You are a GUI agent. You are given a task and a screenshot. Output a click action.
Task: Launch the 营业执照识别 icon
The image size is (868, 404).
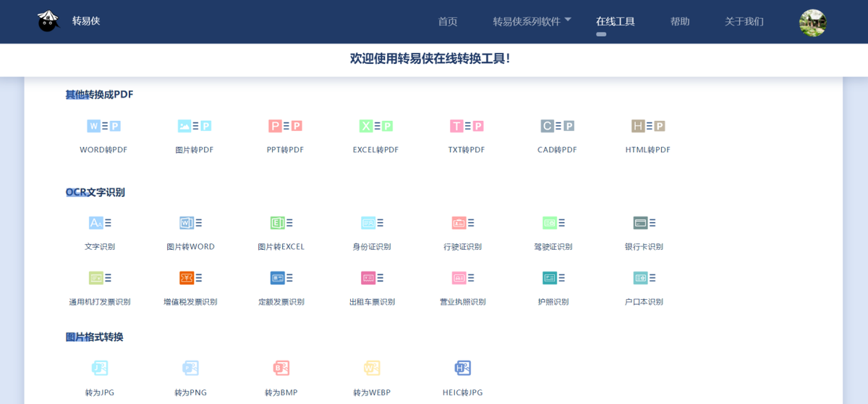point(463,278)
